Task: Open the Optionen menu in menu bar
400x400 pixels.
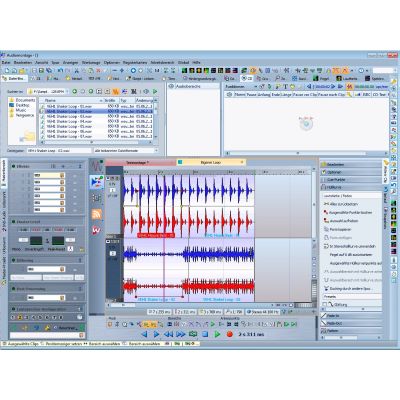Action: click(112, 62)
